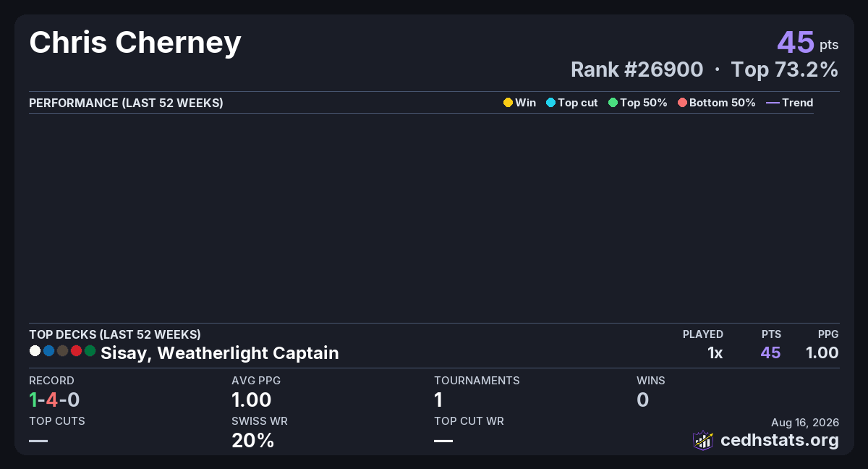This screenshot has width=868, height=469.
Task: Open the Sisay, Weatherlight Captain deck
Action: click(220, 353)
